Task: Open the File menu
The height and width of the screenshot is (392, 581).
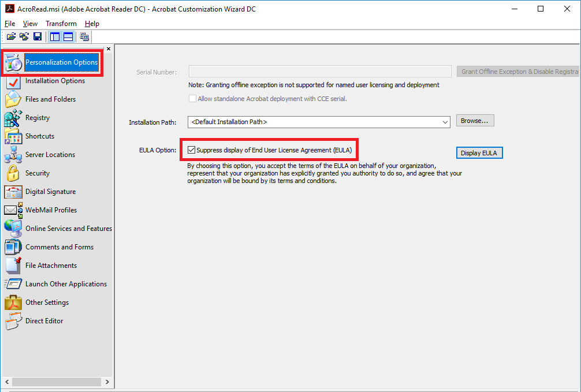Action: [10, 24]
